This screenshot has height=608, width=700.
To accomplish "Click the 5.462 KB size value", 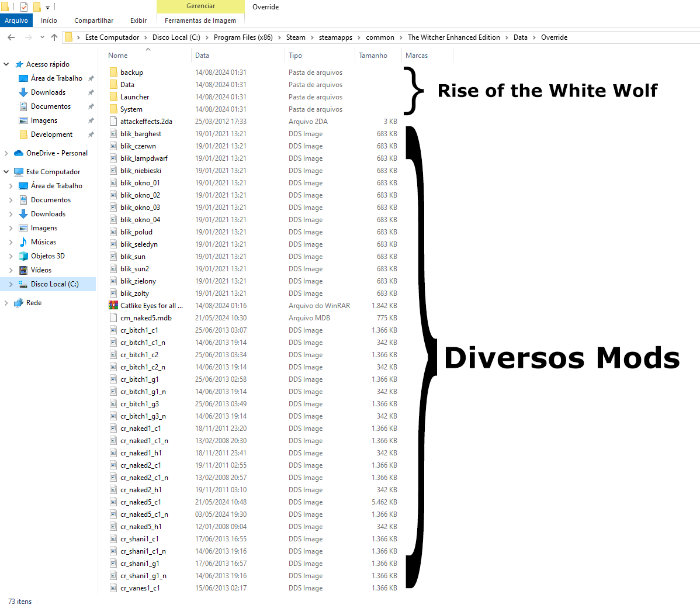I will 384,502.
